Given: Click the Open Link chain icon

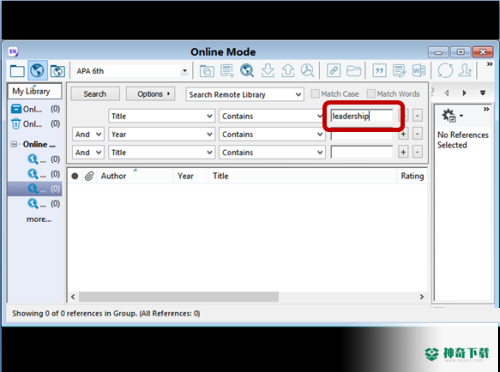Looking at the screenshot, I should tap(333, 70).
